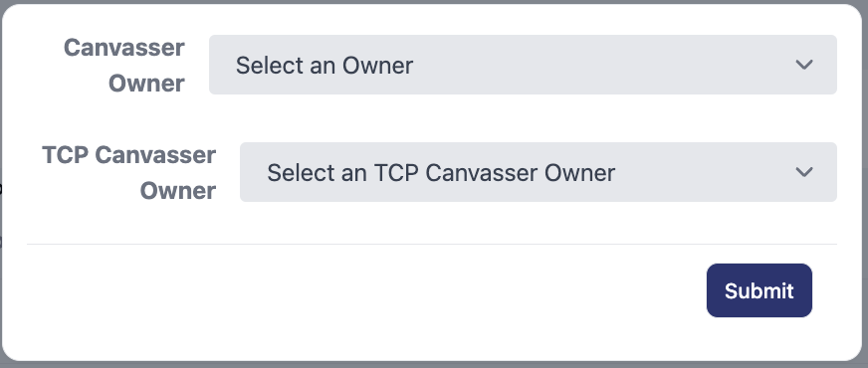Click the white space between the two dropdowns
This screenshot has height=368, width=868.
[523, 118]
